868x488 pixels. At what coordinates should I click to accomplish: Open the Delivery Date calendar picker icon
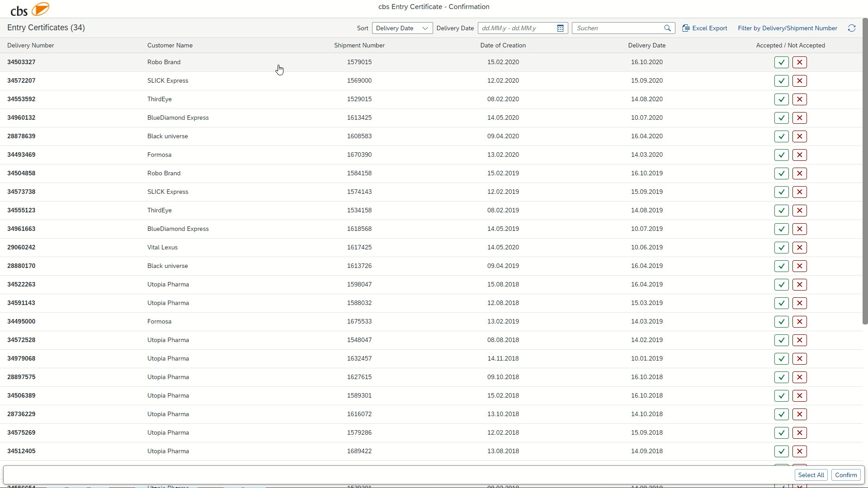(560, 28)
